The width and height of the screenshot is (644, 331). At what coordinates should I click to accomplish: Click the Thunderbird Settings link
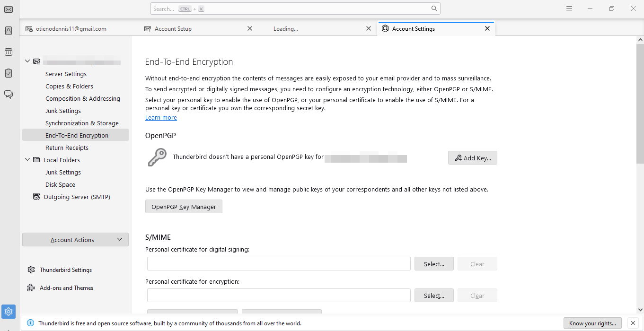66,270
